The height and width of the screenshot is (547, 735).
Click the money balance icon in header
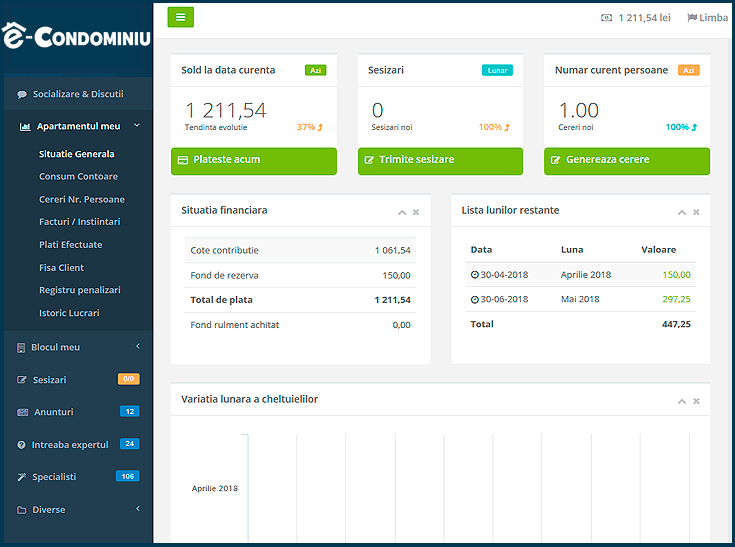tap(607, 18)
